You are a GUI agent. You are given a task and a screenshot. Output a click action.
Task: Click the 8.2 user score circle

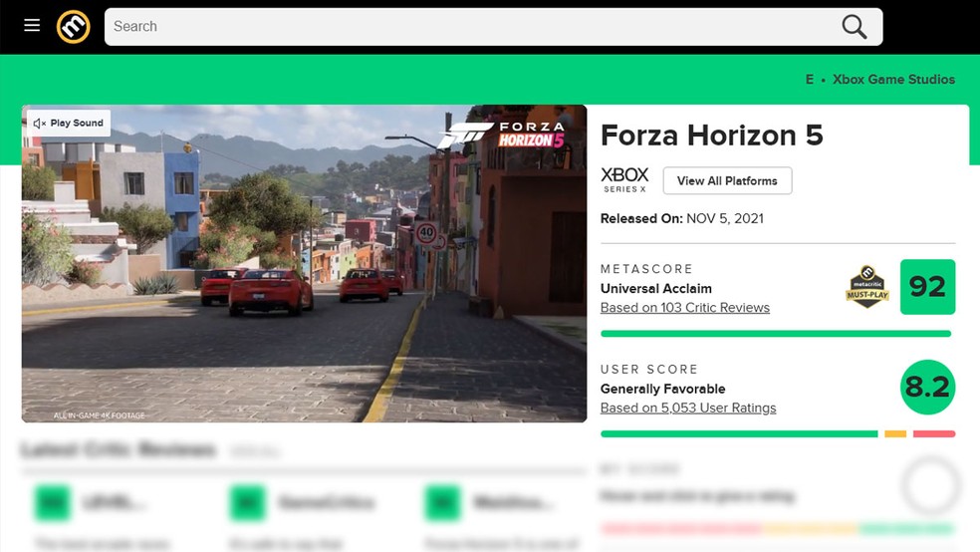(927, 387)
